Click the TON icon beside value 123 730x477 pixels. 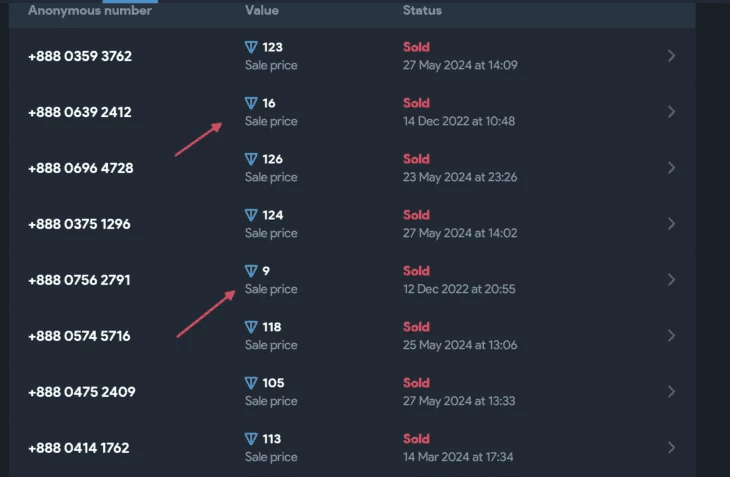coord(251,47)
